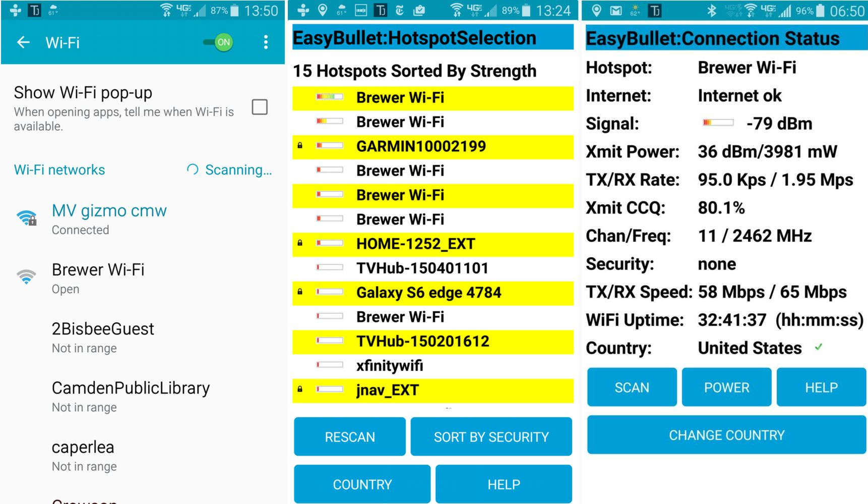
Task: Select Brewer Wi-Fi open network
Action: pyautogui.click(x=143, y=278)
